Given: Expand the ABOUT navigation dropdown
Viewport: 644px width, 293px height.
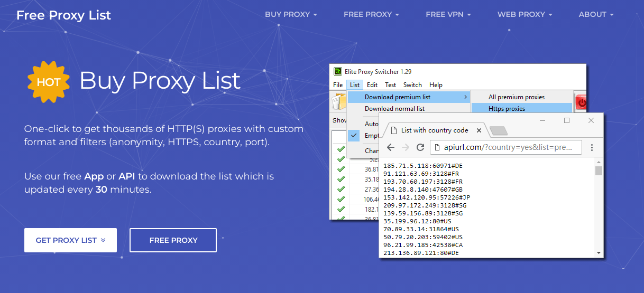Looking at the screenshot, I should tap(596, 14).
